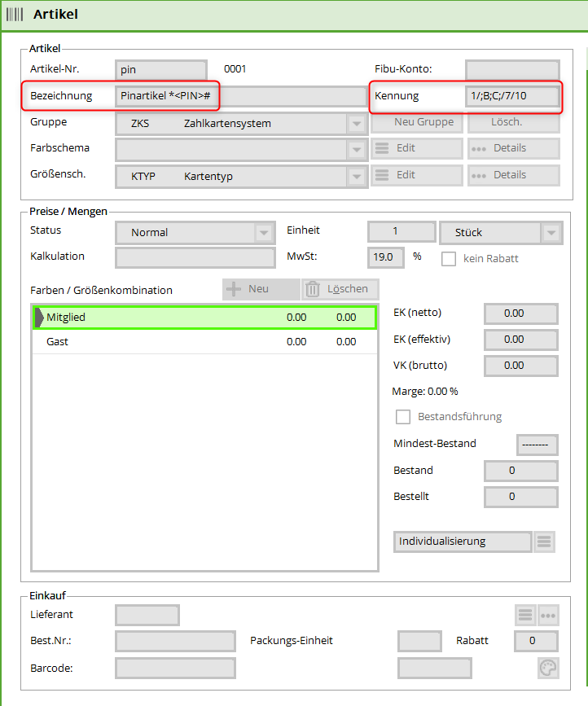The image size is (588, 706).
Task: Click the Lieferant input field
Action: pyautogui.click(x=147, y=615)
